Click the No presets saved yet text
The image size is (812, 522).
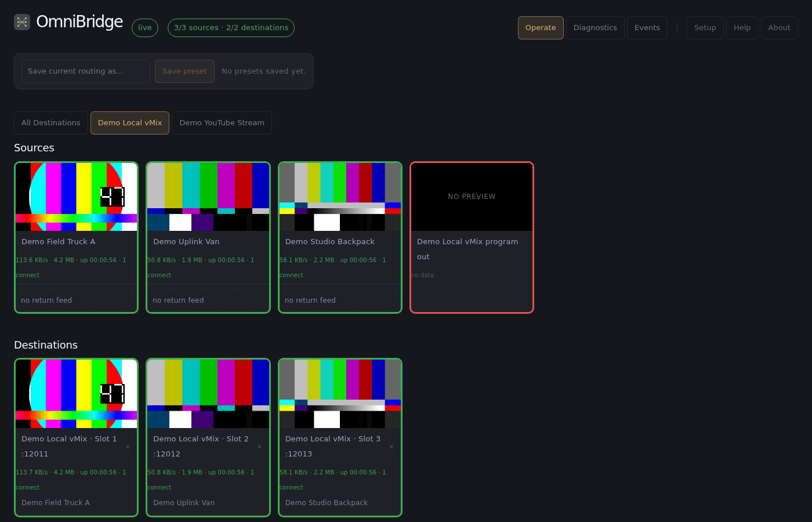[264, 71]
